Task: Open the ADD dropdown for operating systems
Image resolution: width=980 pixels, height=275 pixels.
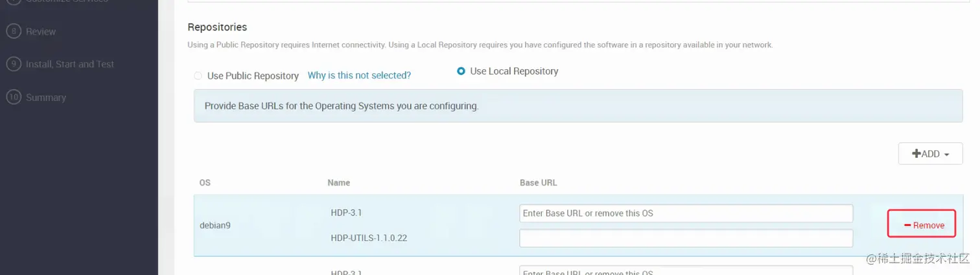Action: (930, 154)
